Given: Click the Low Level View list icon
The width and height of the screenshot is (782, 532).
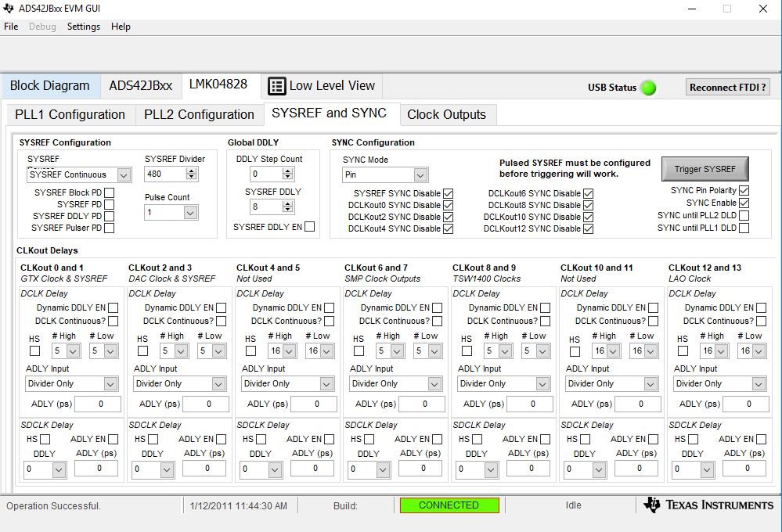Looking at the screenshot, I should (277, 86).
